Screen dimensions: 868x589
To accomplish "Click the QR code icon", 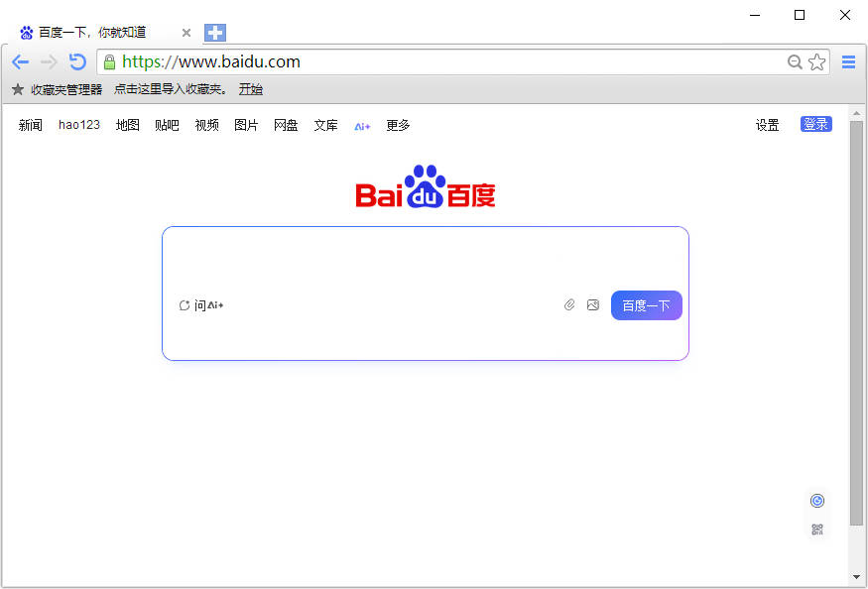I will [817, 530].
